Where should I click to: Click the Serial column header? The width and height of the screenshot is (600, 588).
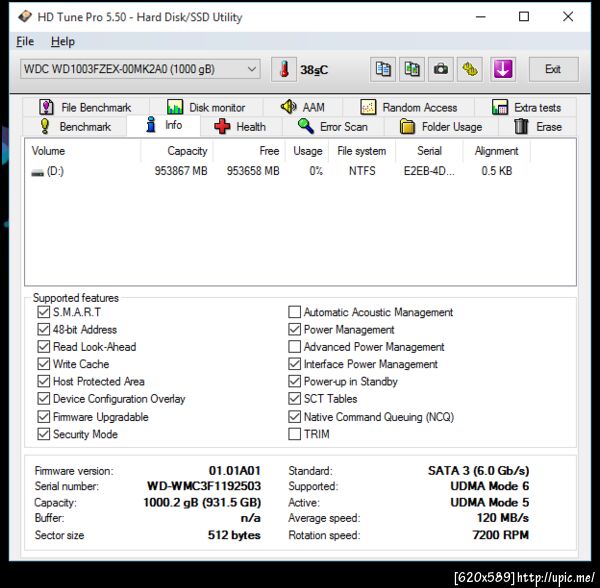429,151
